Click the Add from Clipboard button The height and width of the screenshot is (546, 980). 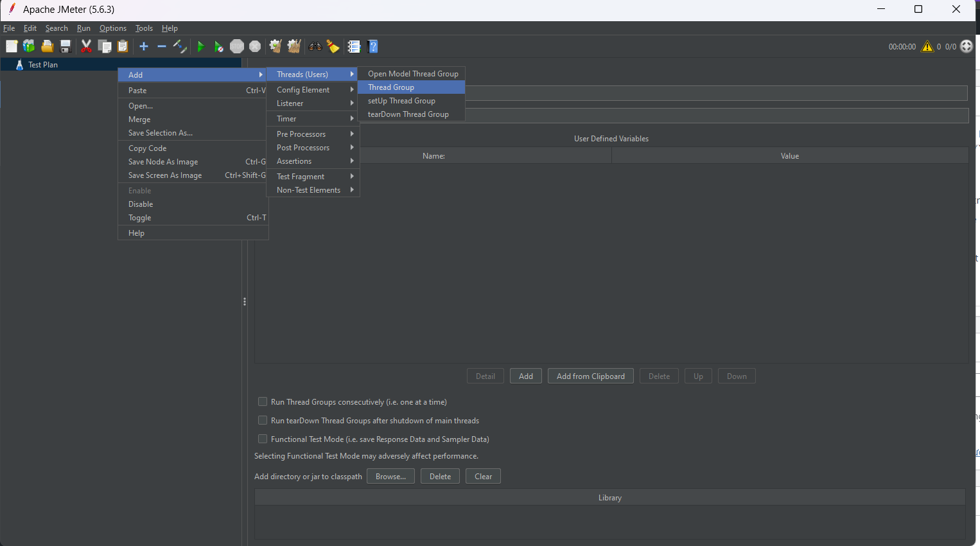[x=590, y=376]
